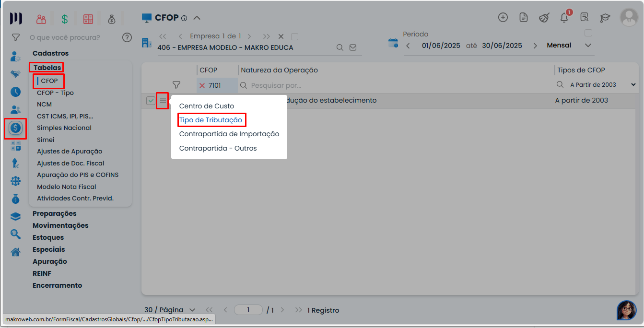Screen dimensions: 644x328
Task: Click the info icon next to CFOP title
Action: (x=184, y=18)
